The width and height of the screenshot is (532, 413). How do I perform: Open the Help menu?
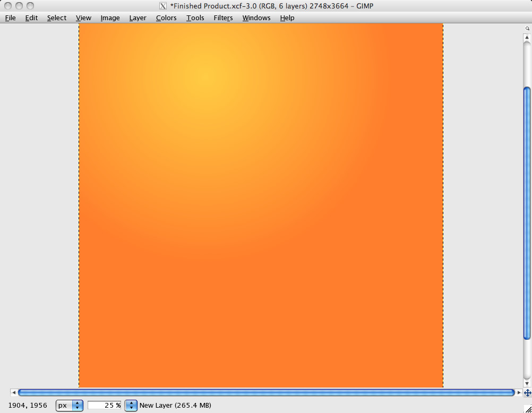coord(287,18)
